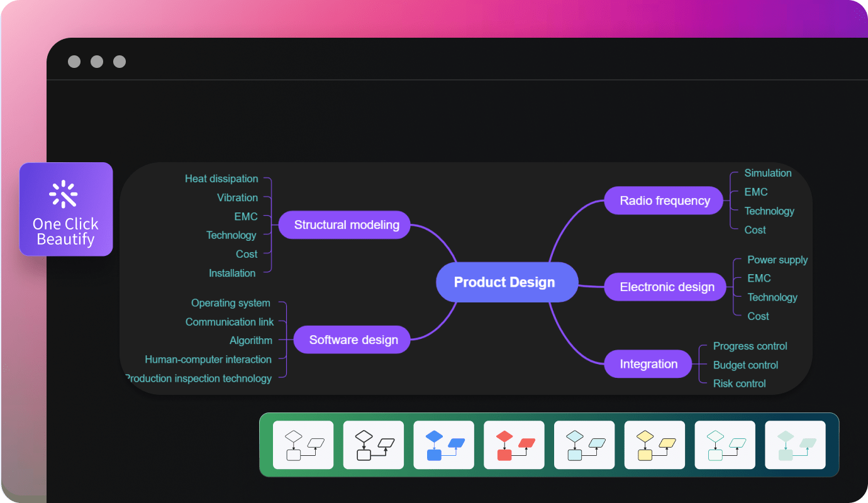
Task: Select the Electronic design node
Action: (665, 287)
